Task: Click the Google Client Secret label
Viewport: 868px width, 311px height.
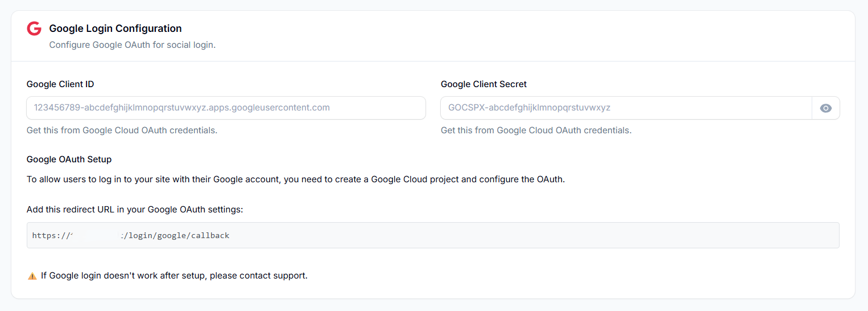Action: [x=483, y=84]
